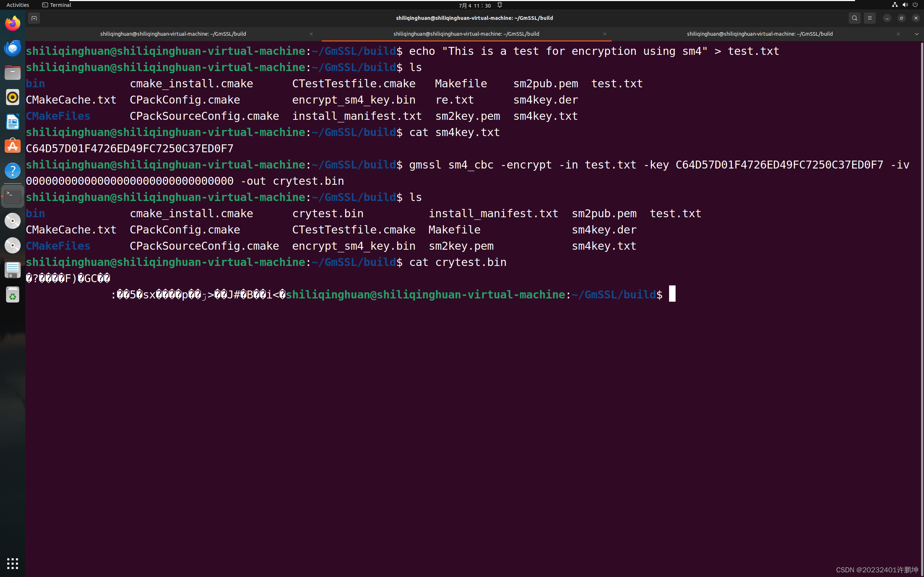The image size is (924, 577).
Task: Click 'cat sm4key.txt' command text
Action: pyautogui.click(x=455, y=132)
